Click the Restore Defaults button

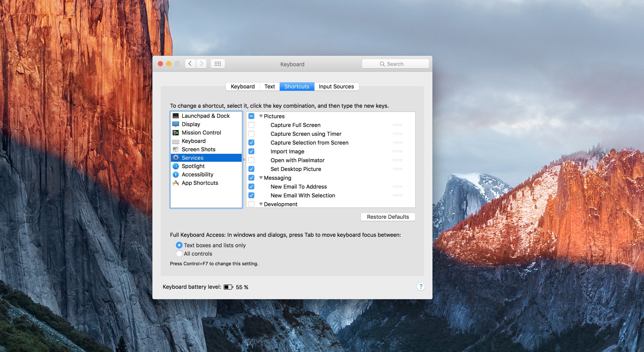click(x=388, y=217)
